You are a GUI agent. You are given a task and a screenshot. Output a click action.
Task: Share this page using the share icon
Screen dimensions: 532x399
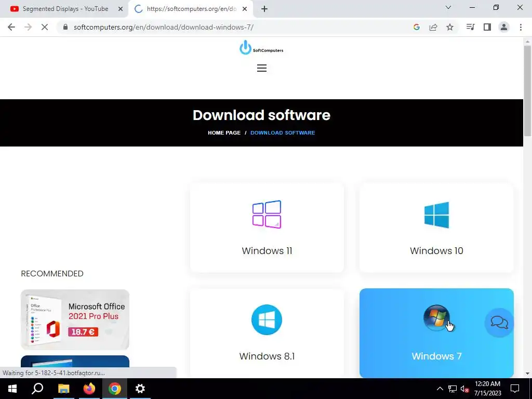[433, 27]
